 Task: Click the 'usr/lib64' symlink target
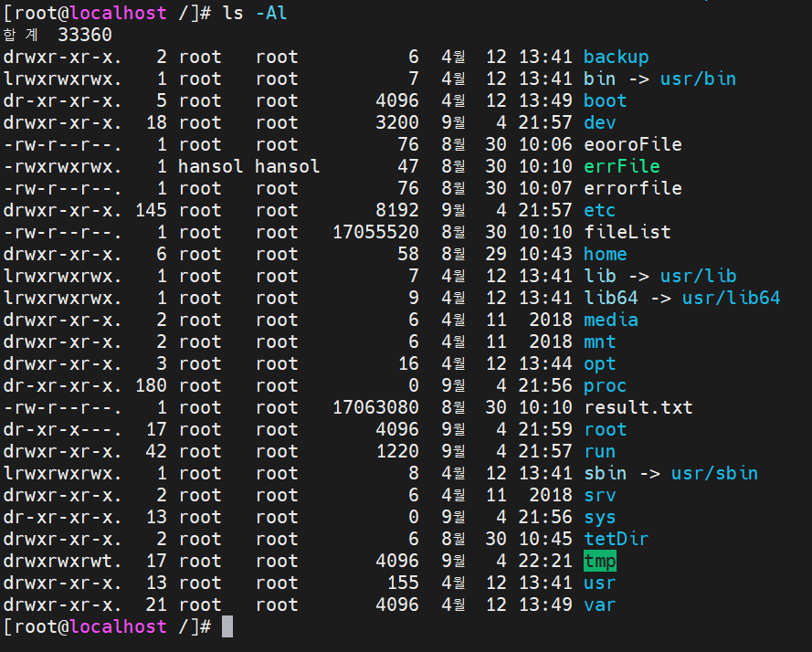point(731,298)
